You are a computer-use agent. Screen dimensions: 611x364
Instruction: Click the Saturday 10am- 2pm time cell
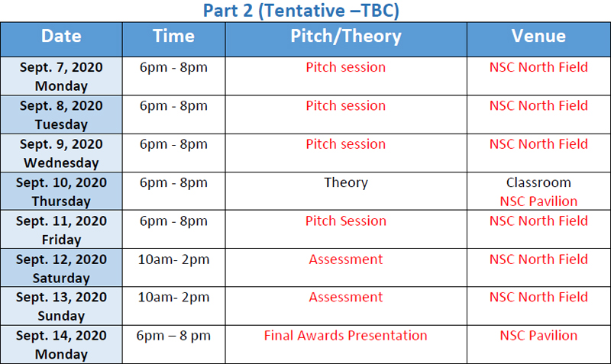tap(173, 259)
